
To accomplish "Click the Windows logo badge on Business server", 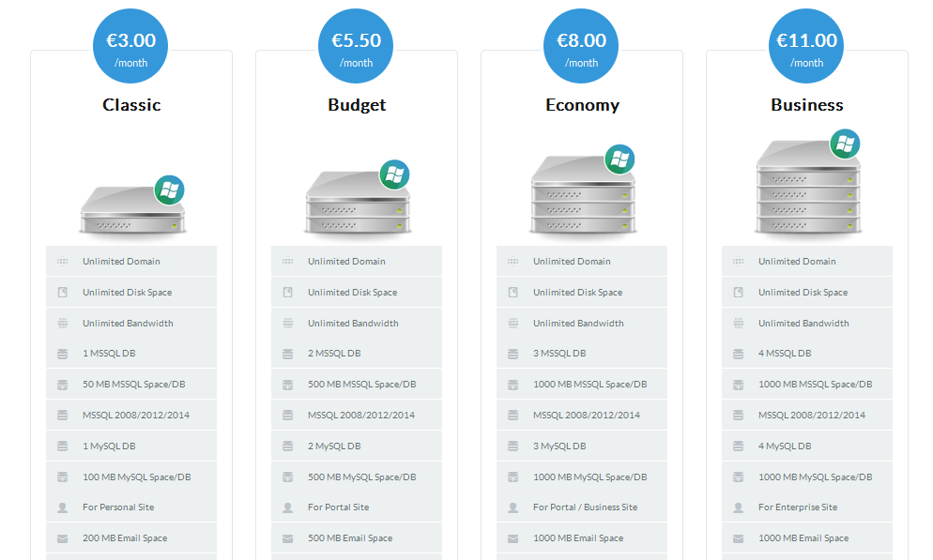I will pos(845,144).
